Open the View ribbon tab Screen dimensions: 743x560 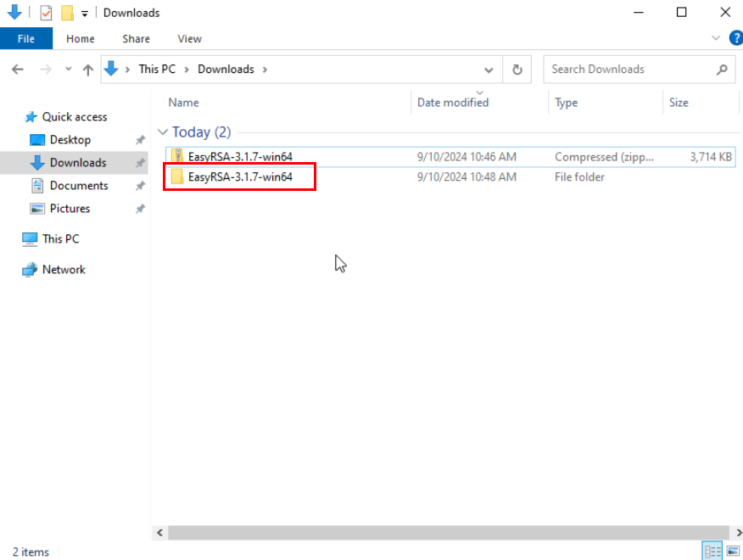tap(189, 38)
